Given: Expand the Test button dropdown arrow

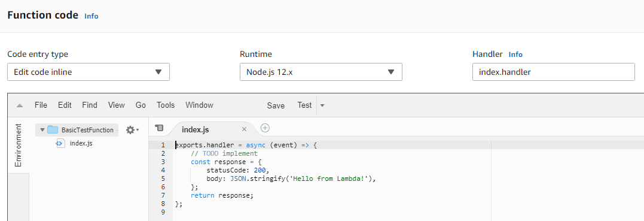Looking at the screenshot, I should click(x=322, y=105).
